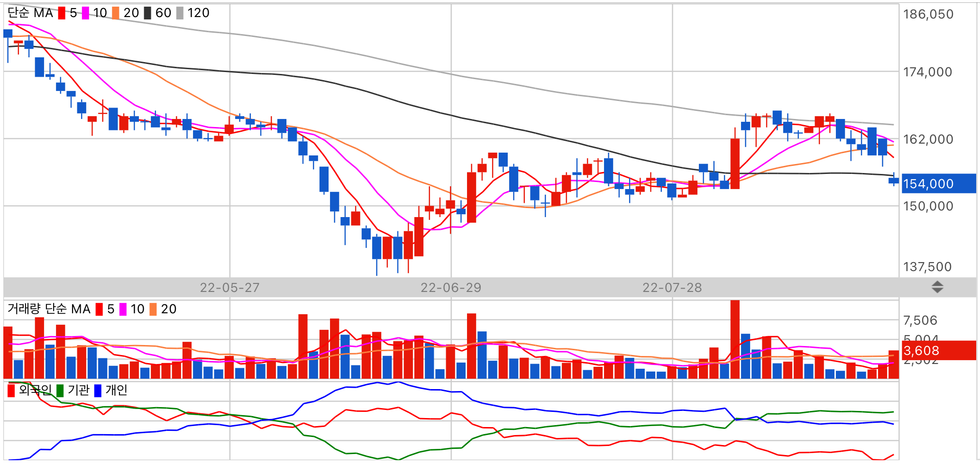Click the 외국인 investor legend label
Image resolution: width=980 pixels, height=464 pixels.
[x=35, y=390]
